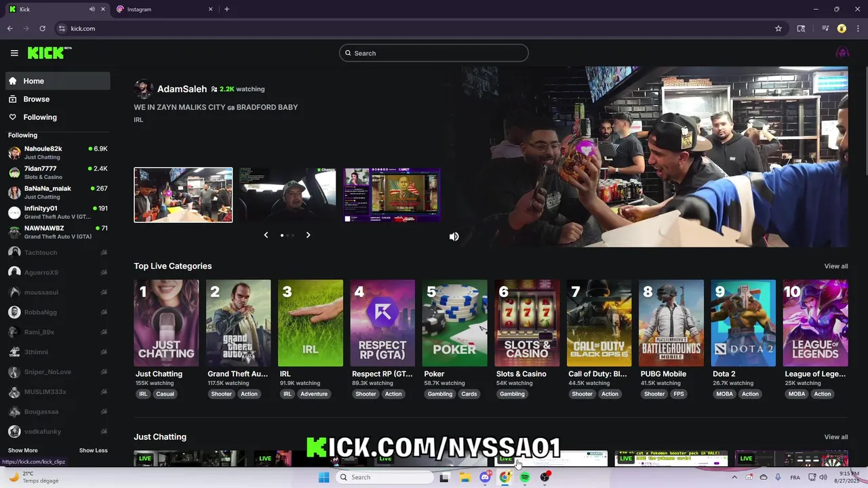The image size is (868, 488).
Task: Open the IRL category card
Action: (x=311, y=323)
